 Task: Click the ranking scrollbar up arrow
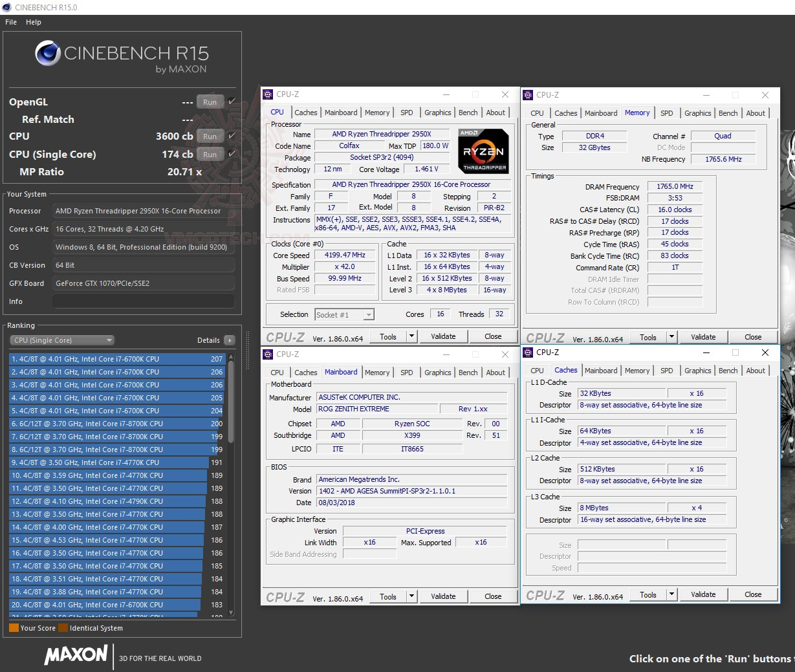[x=231, y=357]
